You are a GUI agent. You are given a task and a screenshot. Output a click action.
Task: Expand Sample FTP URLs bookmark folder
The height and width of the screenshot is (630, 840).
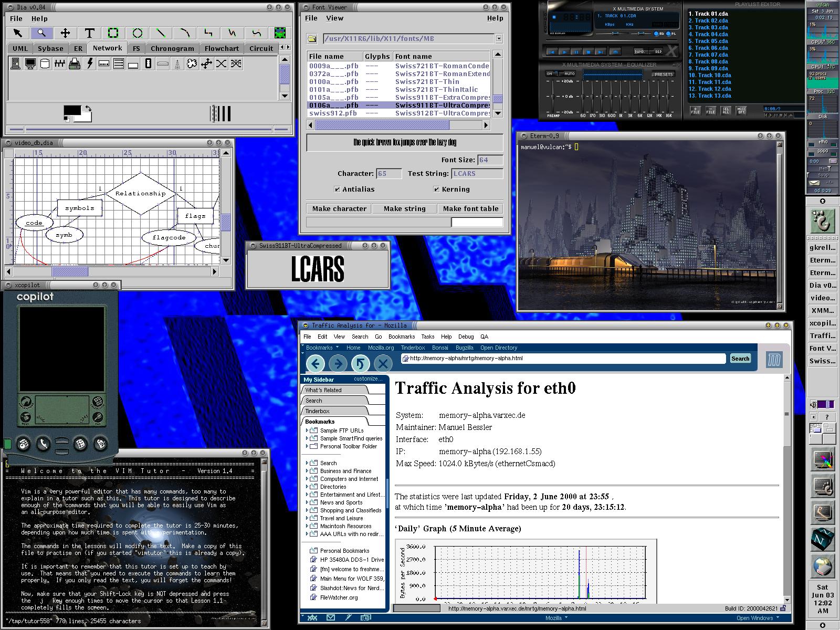pos(308,430)
